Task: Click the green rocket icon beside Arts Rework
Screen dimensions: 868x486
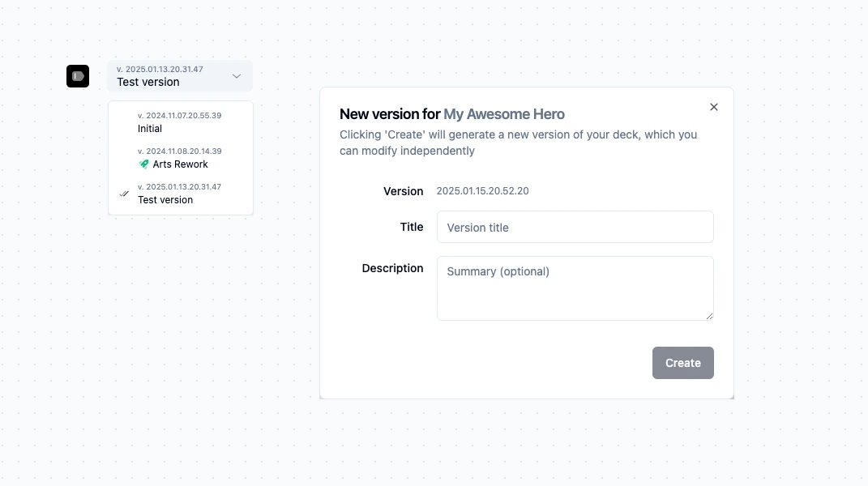Action: click(144, 164)
